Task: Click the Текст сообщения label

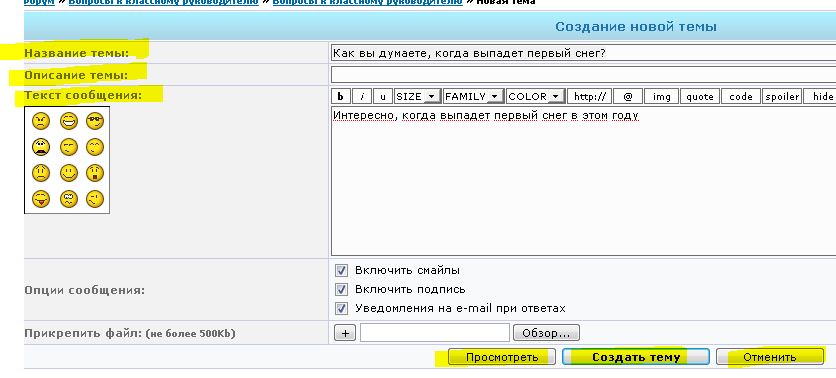Action: [83, 96]
